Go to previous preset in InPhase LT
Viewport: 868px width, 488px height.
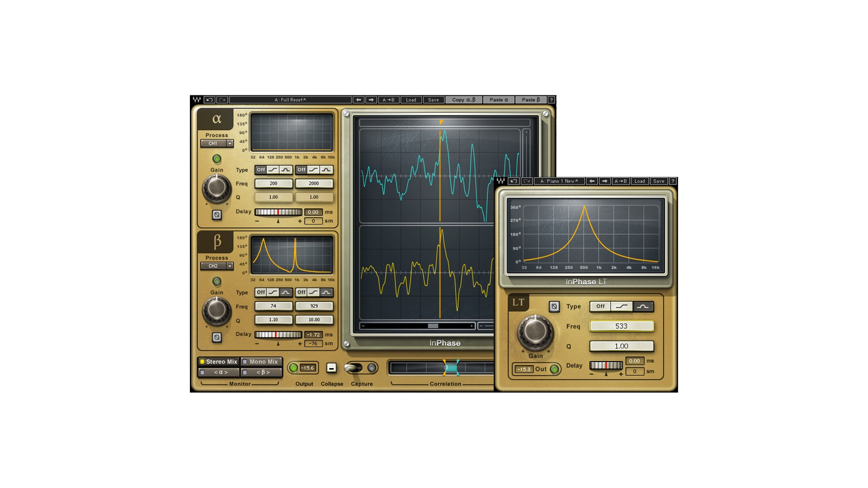(x=592, y=181)
